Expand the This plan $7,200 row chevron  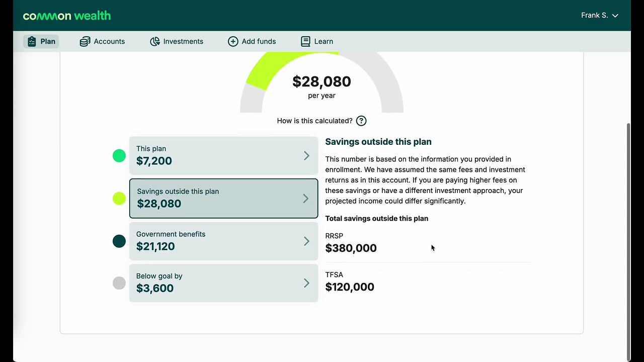pyautogui.click(x=306, y=156)
